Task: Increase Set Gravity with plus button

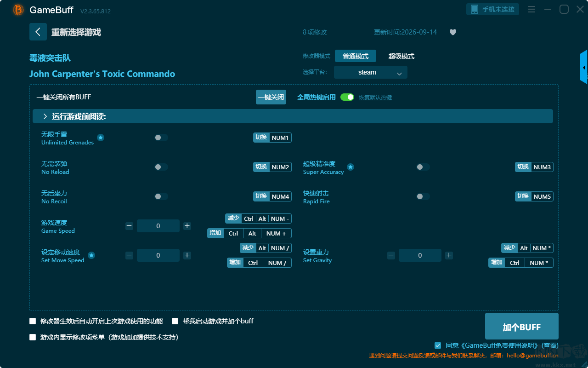Action: pos(449,255)
